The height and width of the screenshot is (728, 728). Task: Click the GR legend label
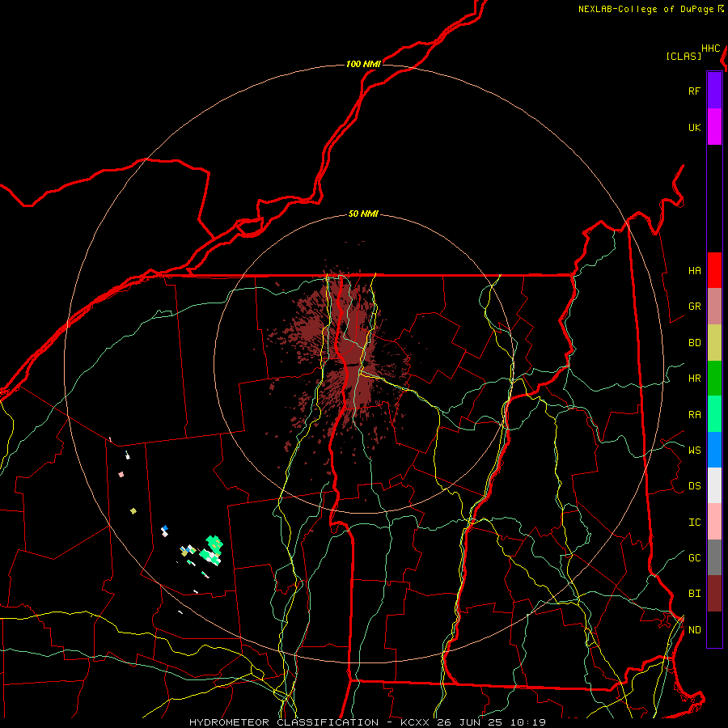tap(694, 307)
